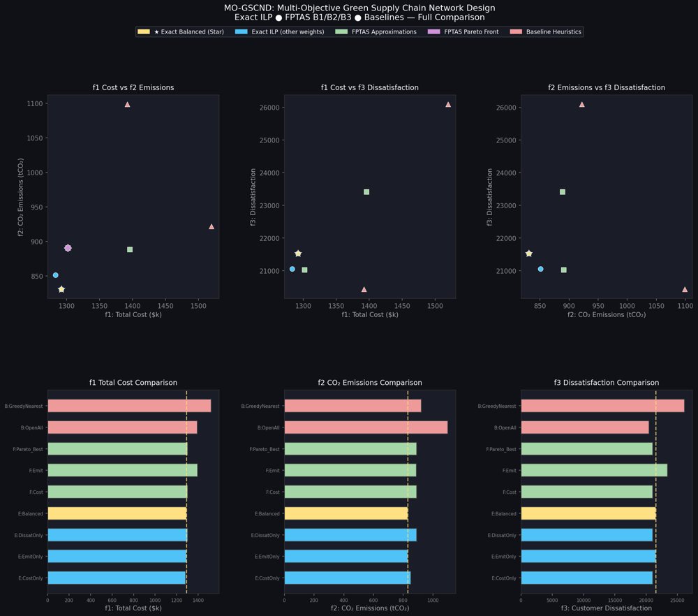Click the B:OpenAll bar in f1 Total Cost Comparison

(122, 427)
